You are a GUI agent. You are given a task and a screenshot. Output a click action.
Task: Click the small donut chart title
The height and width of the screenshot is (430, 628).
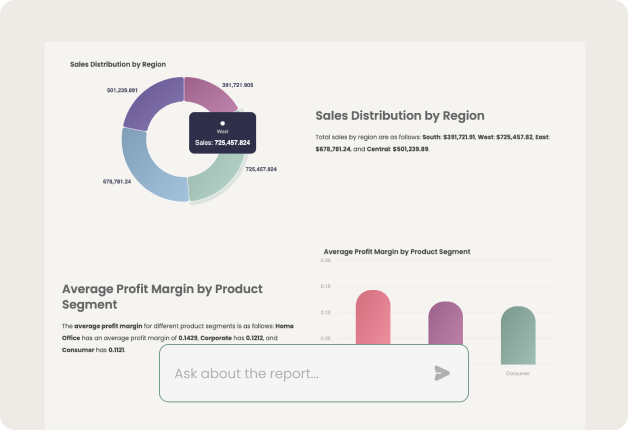[118, 64]
